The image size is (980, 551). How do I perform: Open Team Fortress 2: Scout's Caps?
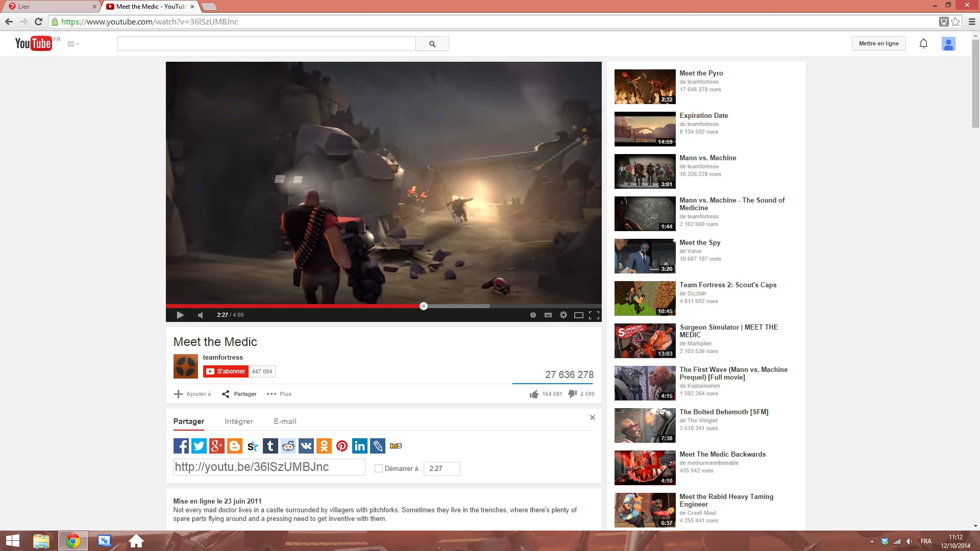coord(728,285)
